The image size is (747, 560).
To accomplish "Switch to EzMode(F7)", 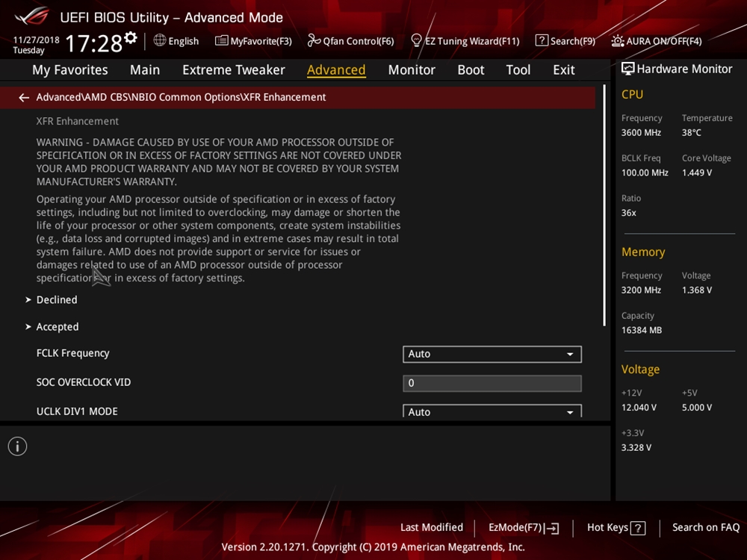I will [x=523, y=527].
